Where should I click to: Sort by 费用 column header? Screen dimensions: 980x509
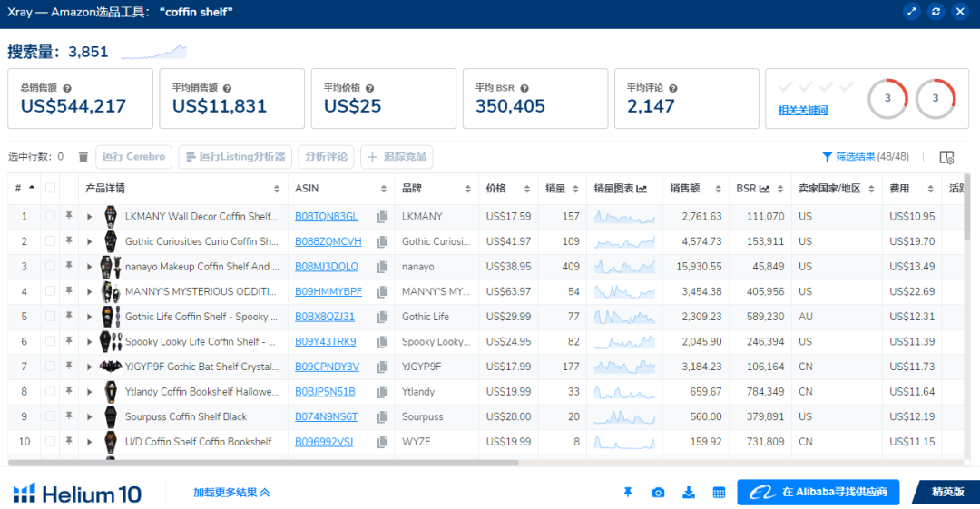pos(930,189)
